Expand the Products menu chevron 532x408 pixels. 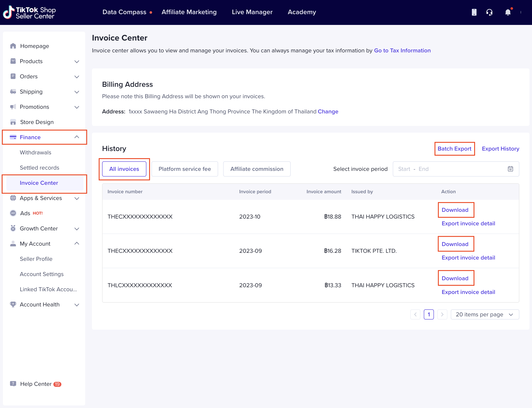pos(77,61)
